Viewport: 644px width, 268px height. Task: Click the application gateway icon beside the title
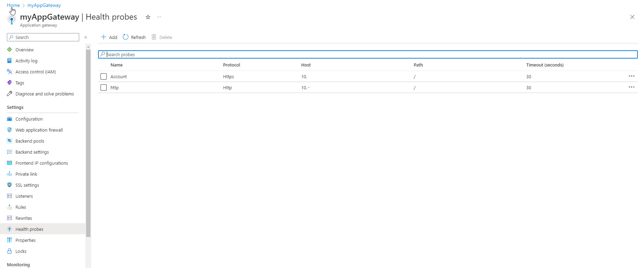click(12, 20)
